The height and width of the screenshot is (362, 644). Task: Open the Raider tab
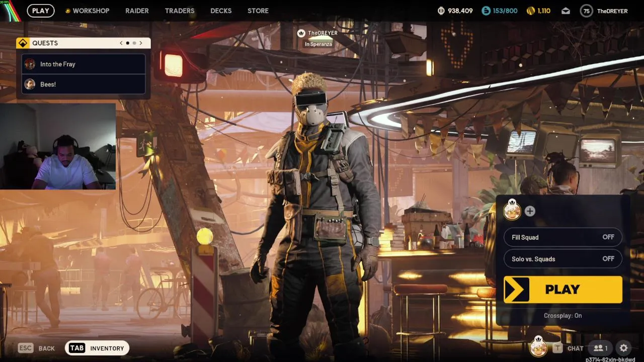coord(137,11)
